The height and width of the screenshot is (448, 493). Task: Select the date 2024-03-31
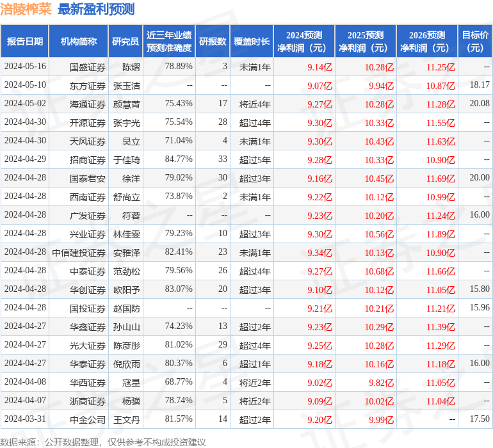point(25,419)
